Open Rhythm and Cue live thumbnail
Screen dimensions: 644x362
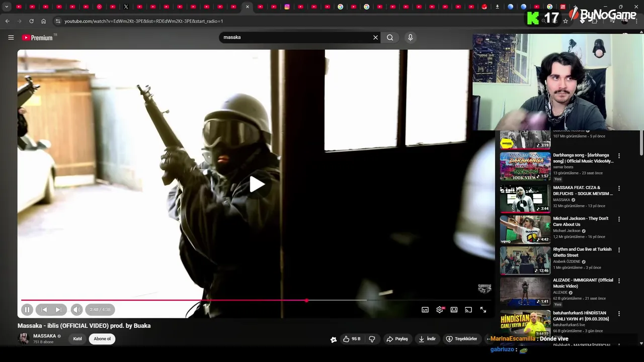[x=525, y=260]
